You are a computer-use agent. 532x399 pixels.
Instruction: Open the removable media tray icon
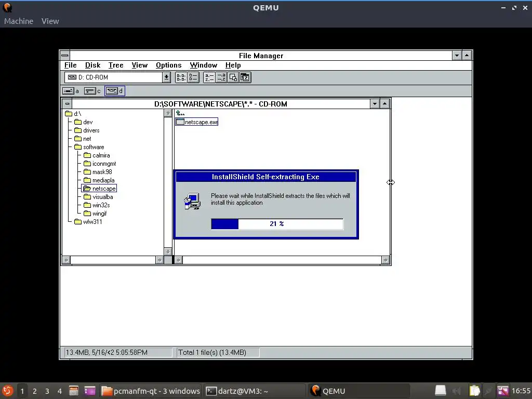pos(441,391)
